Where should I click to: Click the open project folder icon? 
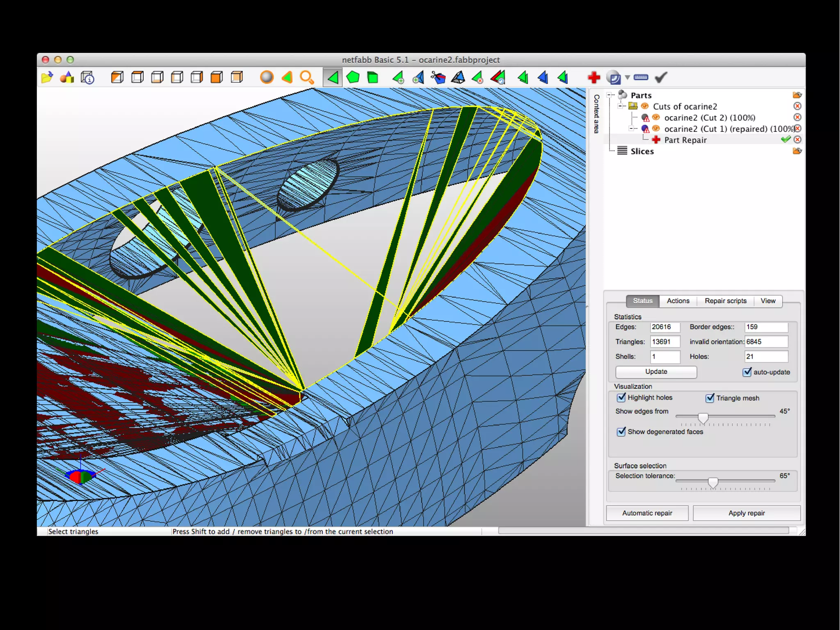click(47, 77)
